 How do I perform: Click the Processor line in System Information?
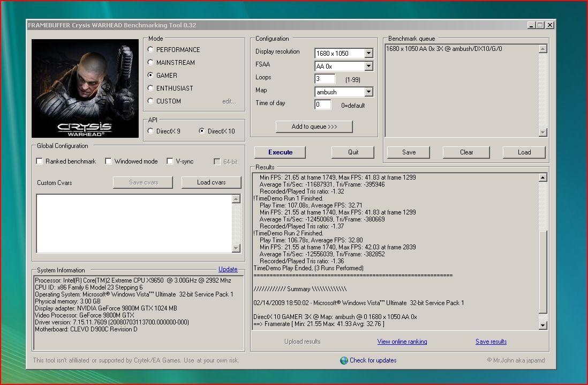[x=133, y=280]
